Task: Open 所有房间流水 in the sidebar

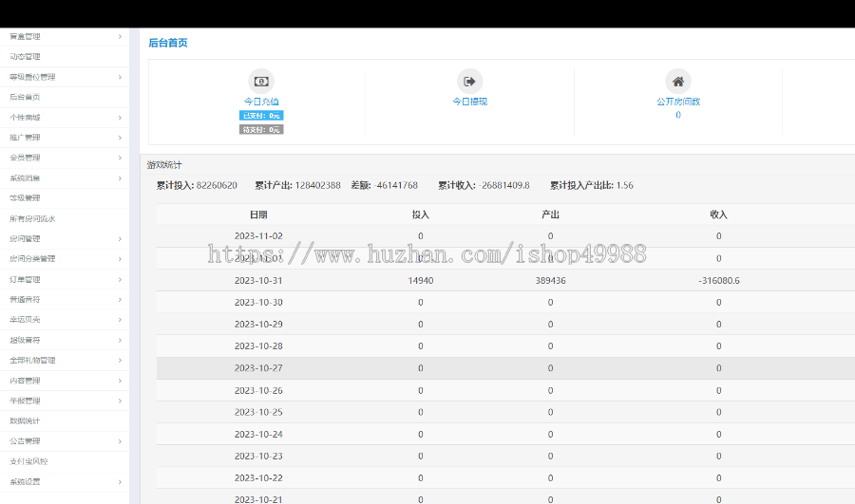Action: 32,218
